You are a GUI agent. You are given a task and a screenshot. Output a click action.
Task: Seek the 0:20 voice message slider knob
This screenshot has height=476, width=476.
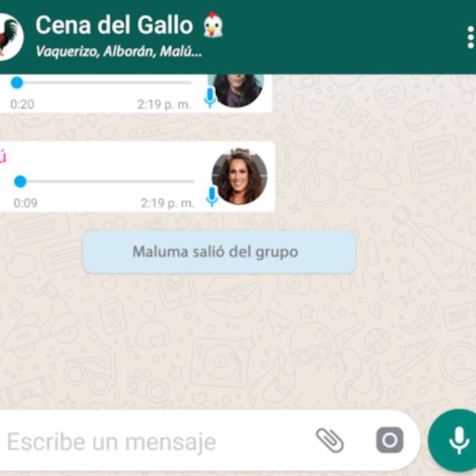(x=17, y=83)
